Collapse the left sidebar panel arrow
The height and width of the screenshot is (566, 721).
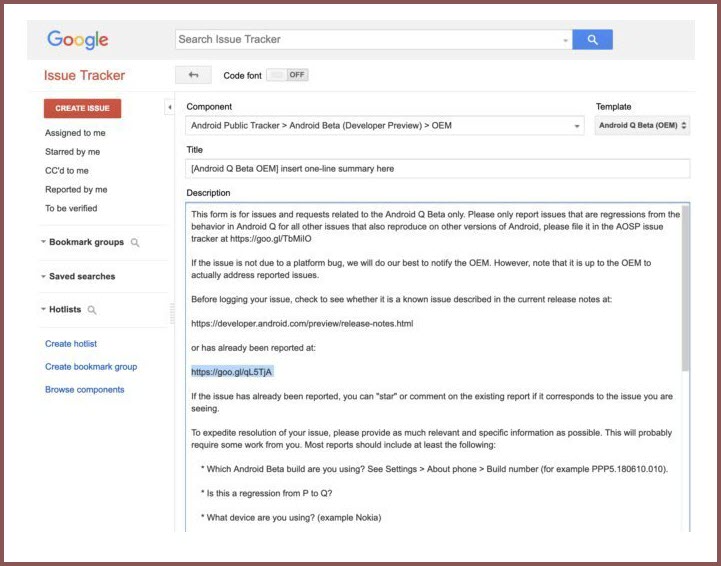[x=169, y=107]
